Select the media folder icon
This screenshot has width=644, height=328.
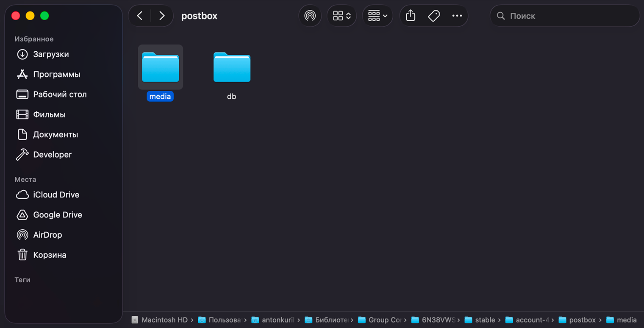[160, 67]
